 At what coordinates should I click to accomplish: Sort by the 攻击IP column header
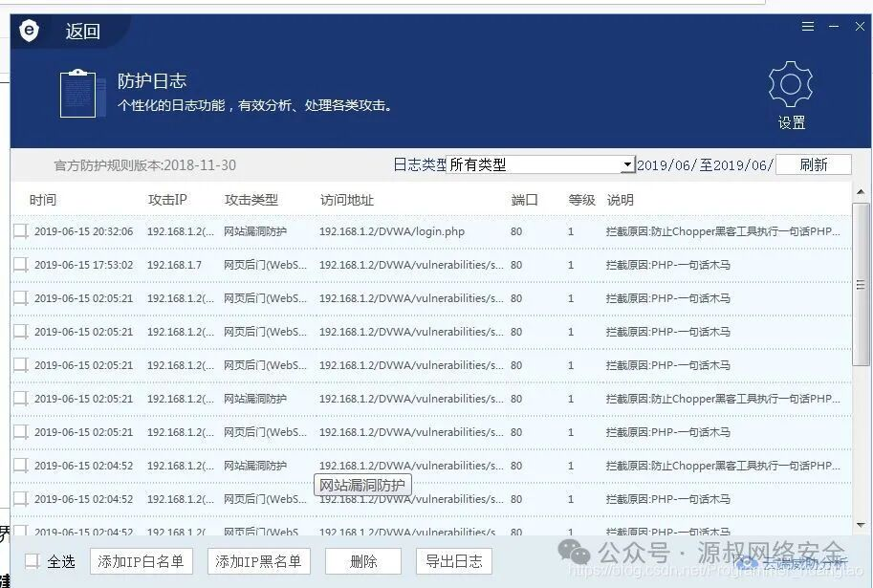coord(167,200)
